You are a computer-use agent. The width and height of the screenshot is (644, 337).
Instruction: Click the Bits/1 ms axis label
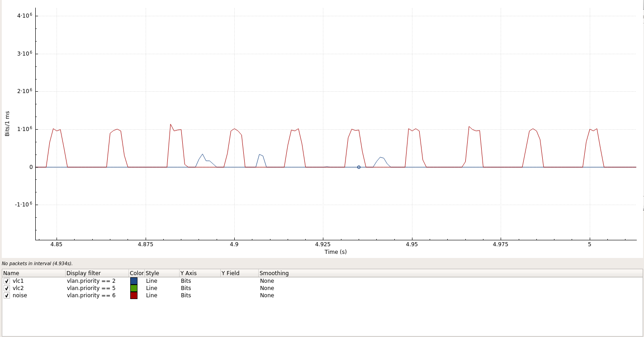7,123
